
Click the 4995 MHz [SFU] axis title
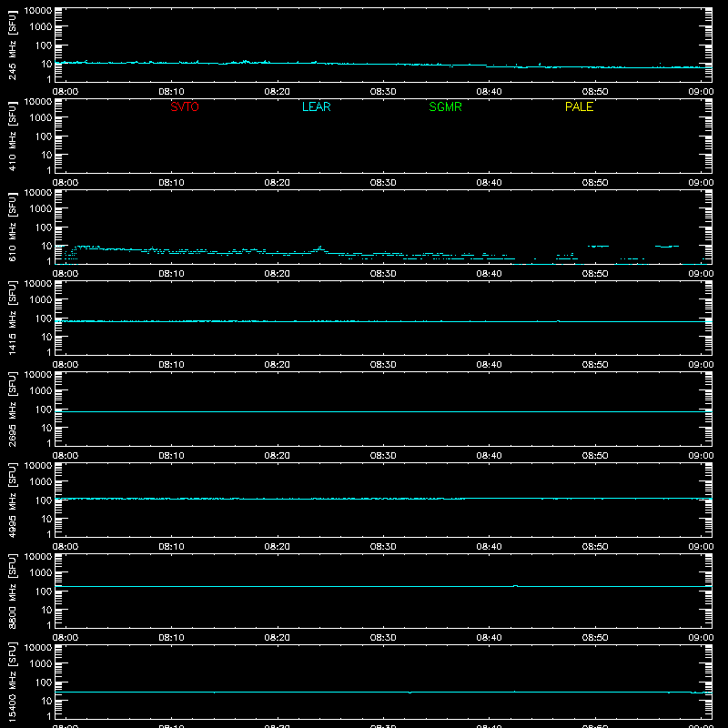[13, 500]
